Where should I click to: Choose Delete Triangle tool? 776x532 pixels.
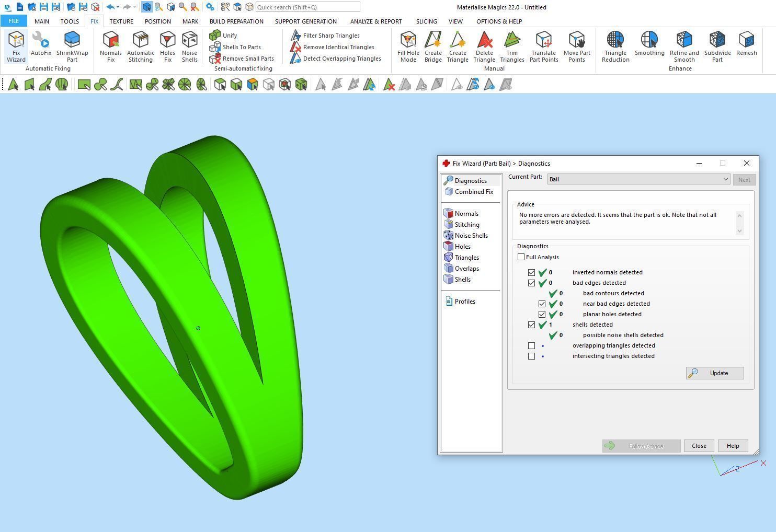(484, 47)
